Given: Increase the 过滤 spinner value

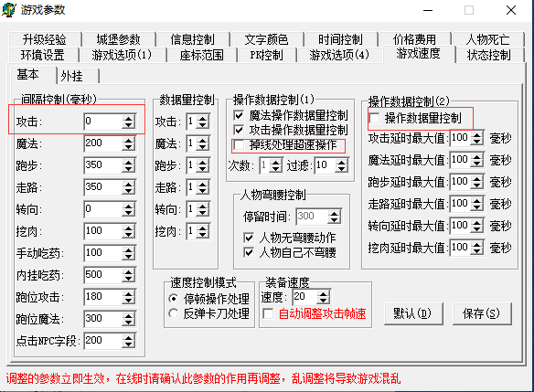Looking at the screenshot, I should 342,162.
